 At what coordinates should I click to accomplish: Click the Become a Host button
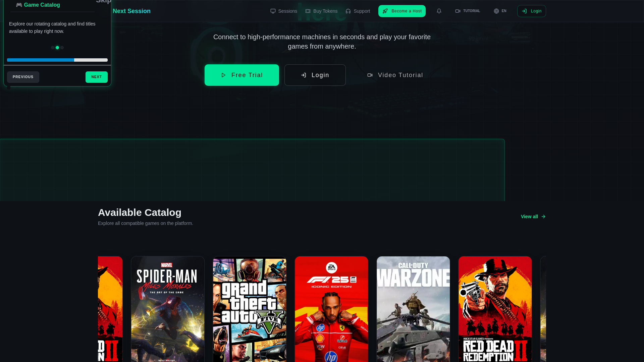(x=402, y=11)
